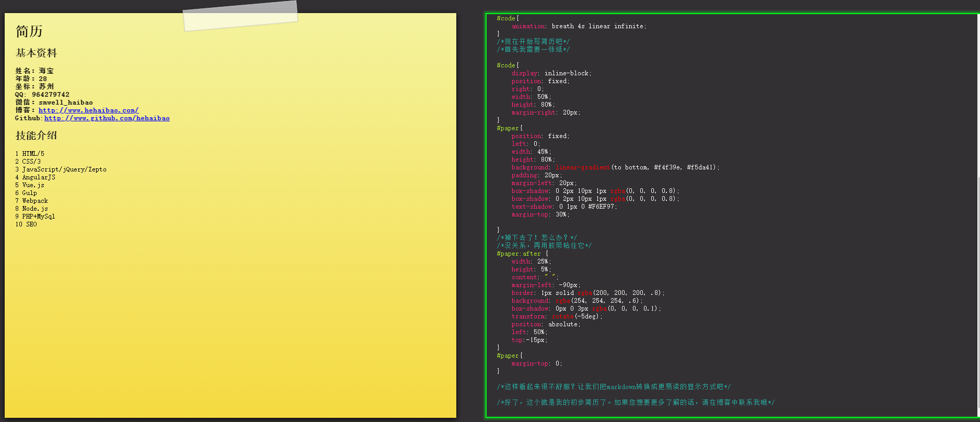Click the "margin-top: 30%;" code line
Image resolution: width=980 pixels, height=422 pixels.
[541, 214]
